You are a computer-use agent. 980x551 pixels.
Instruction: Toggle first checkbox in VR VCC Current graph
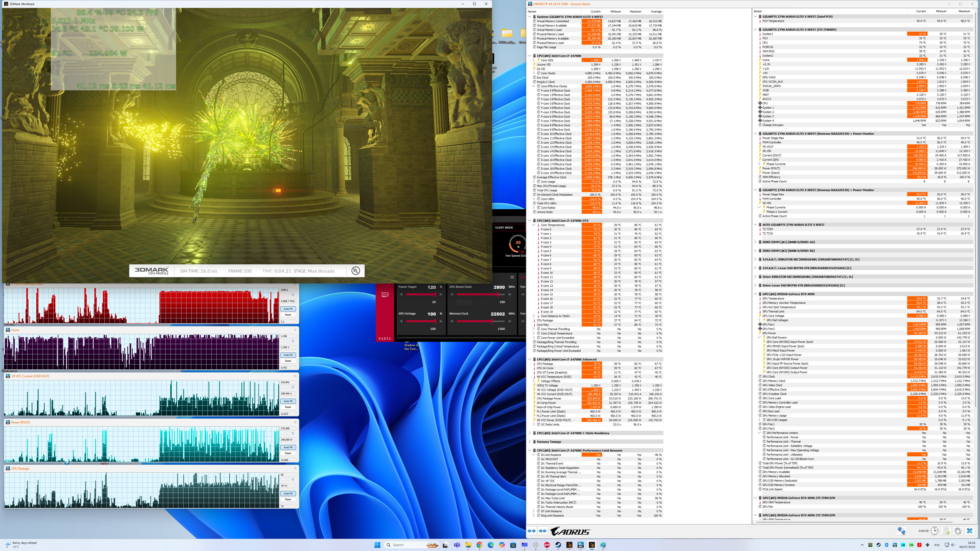coord(283,387)
